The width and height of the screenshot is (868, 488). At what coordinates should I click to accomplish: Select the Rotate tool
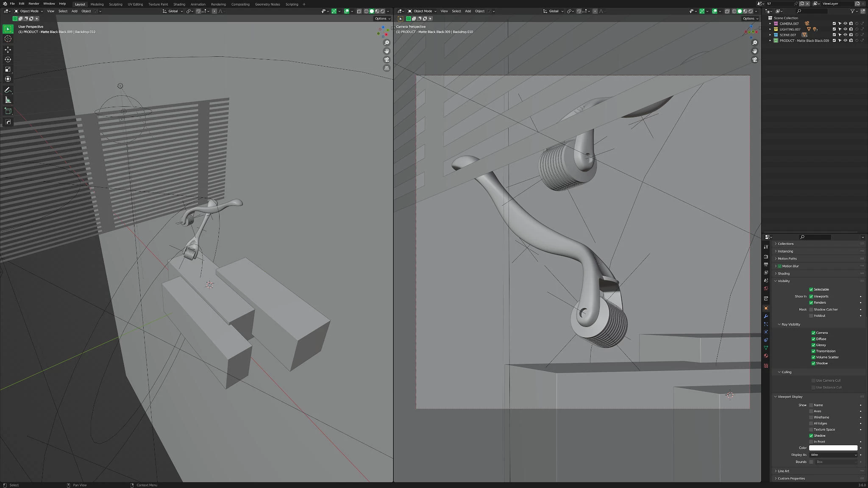point(8,59)
